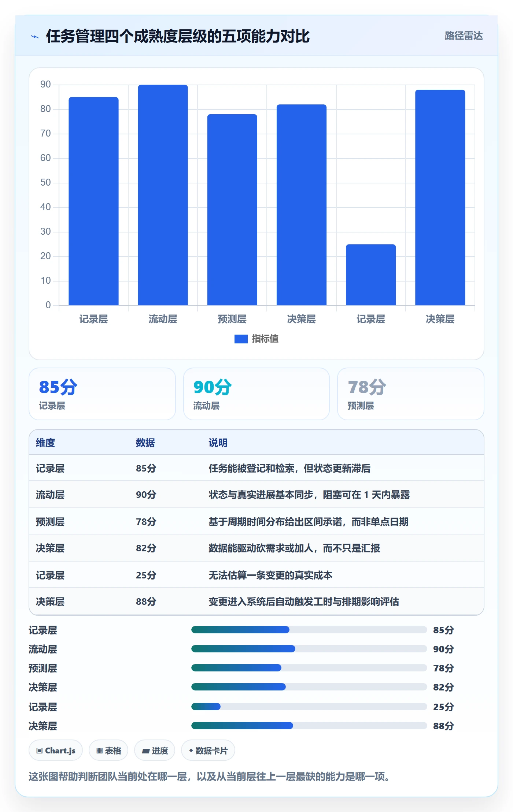513x812 pixels.
Task: Select the 数据卡片 tag chip
Action: (x=208, y=750)
